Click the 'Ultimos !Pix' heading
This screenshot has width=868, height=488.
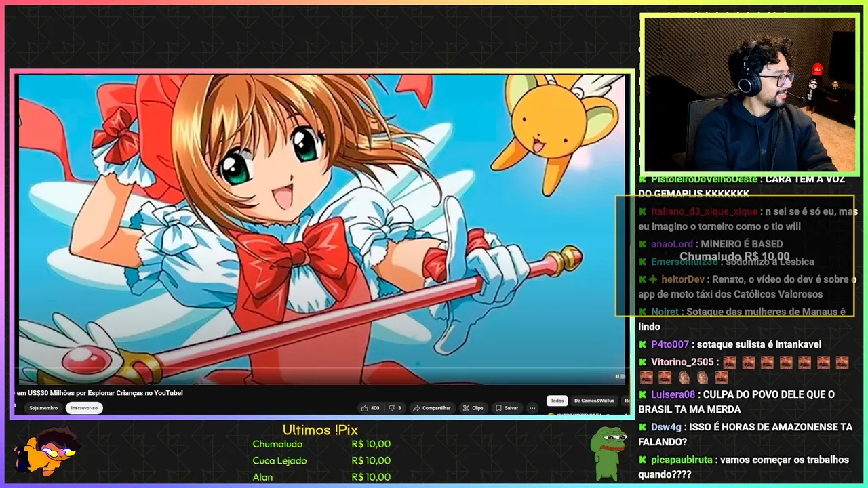click(320, 430)
